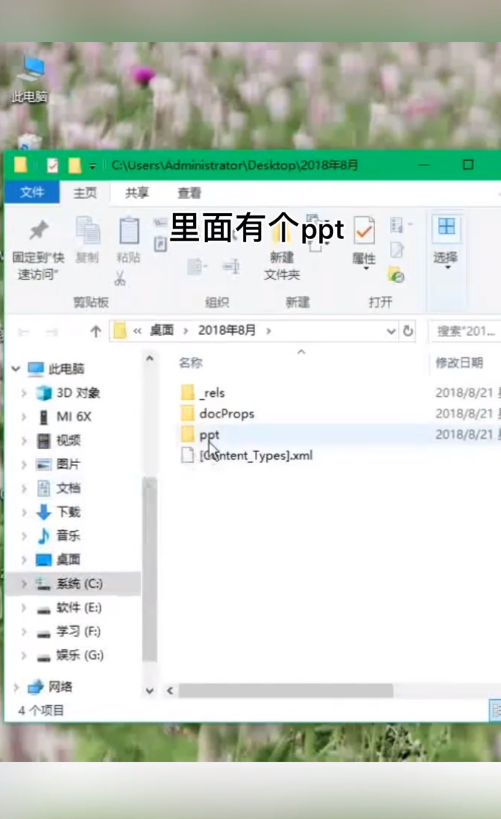Collapse the 此电脑 tree node

(16, 369)
